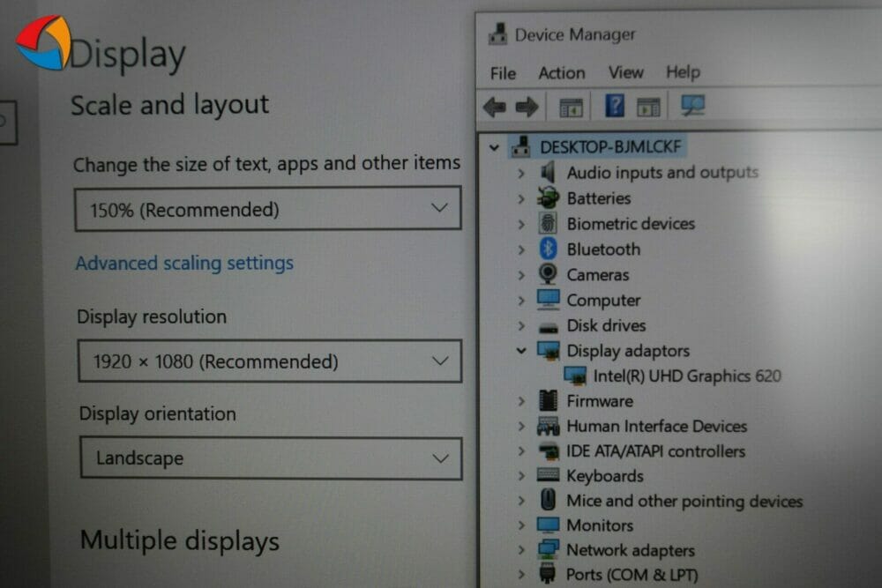
Task: Select the Computer label in device tree
Action: (603, 301)
